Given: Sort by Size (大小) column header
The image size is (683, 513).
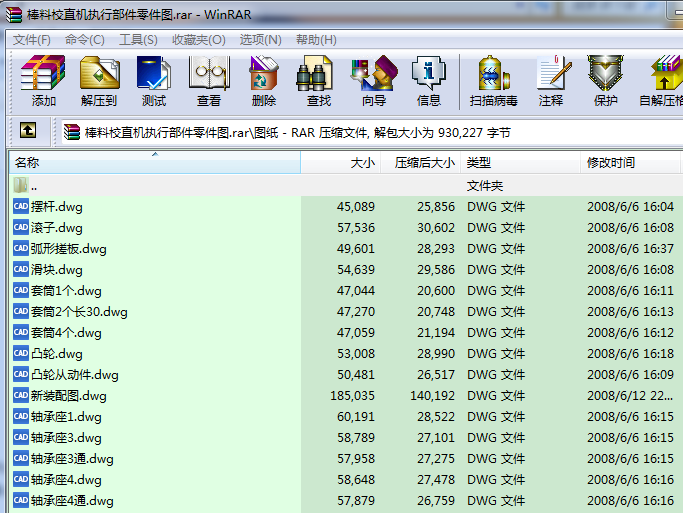Looking at the screenshot, I should (341, 162).
